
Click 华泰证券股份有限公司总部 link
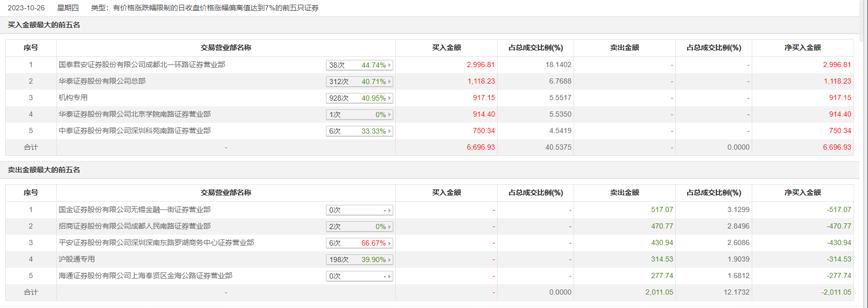tap(102, 81)
